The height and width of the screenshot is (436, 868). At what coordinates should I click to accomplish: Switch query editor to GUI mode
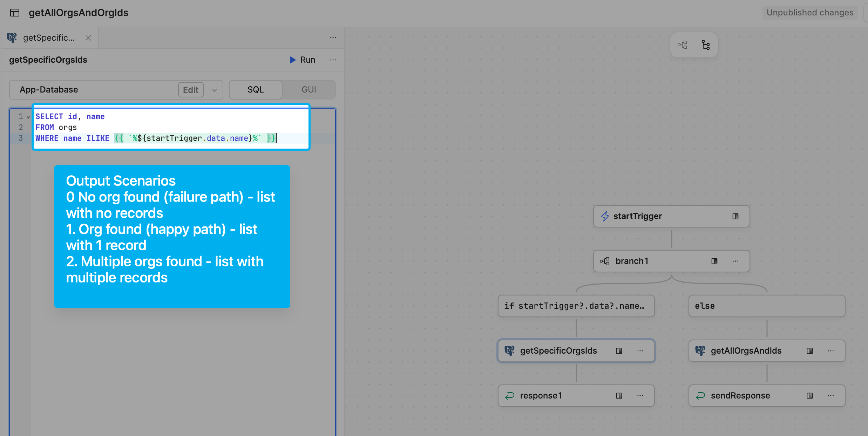[x=309, y=90]
